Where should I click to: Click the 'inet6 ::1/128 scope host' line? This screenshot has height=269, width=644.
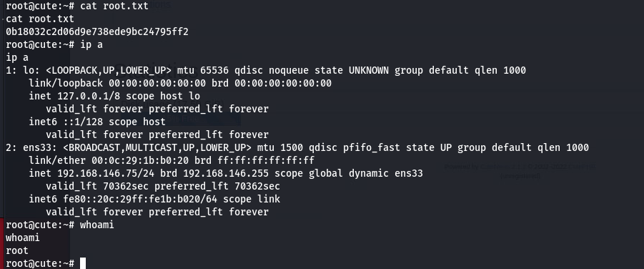[x=97, y=122]
